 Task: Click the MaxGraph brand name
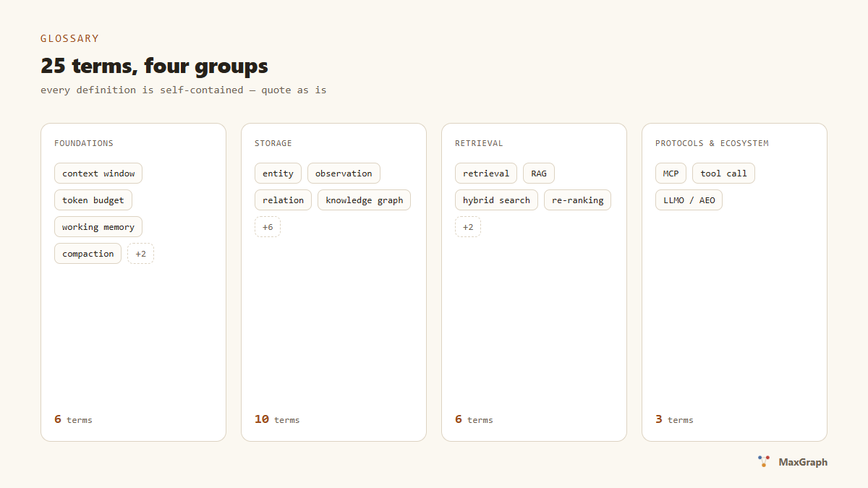point(803,462)
